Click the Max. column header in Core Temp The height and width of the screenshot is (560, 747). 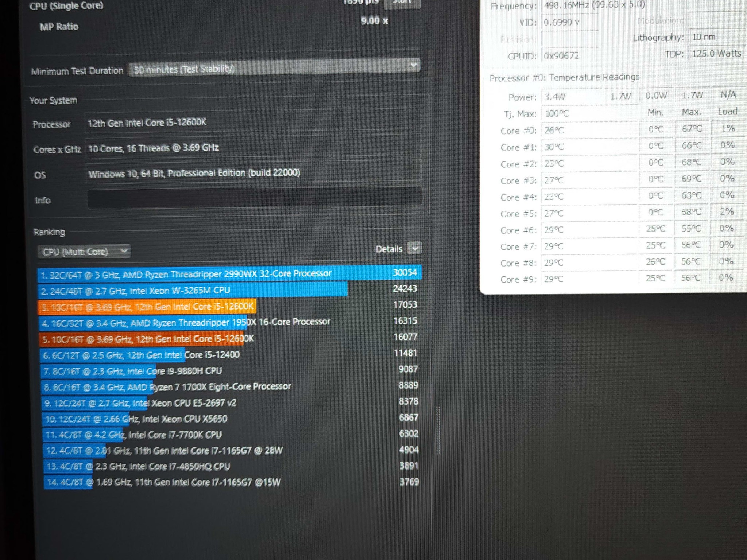(x=692, y=112)
